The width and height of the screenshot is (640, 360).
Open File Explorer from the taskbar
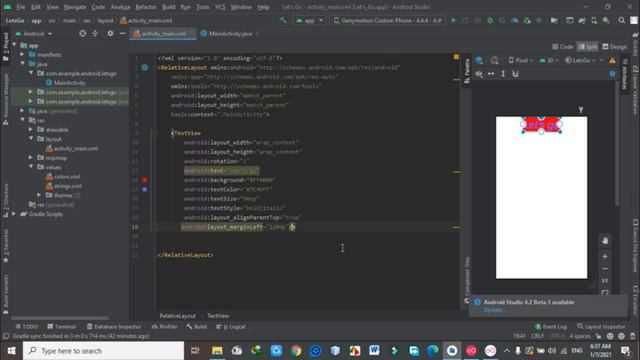[217, 351]
